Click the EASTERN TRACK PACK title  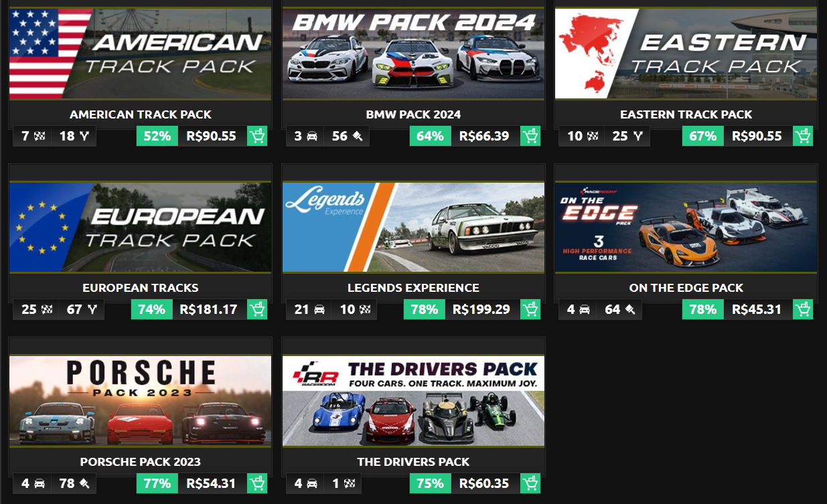(686, 114)
